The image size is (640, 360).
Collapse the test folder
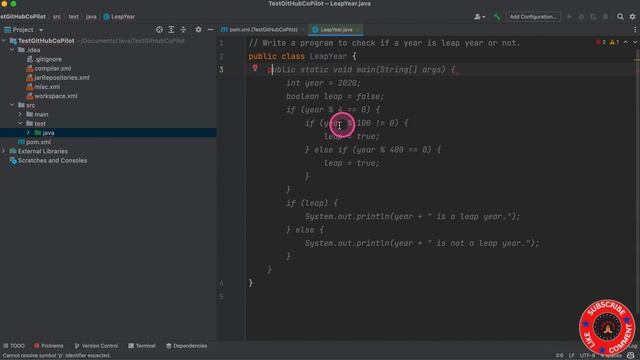pyautogui.click(x=20, y=123)
